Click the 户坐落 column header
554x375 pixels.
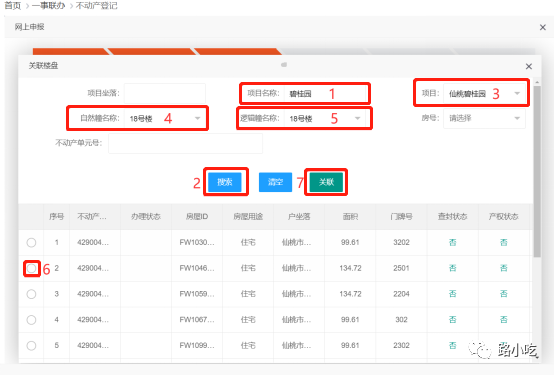(299, 216)
